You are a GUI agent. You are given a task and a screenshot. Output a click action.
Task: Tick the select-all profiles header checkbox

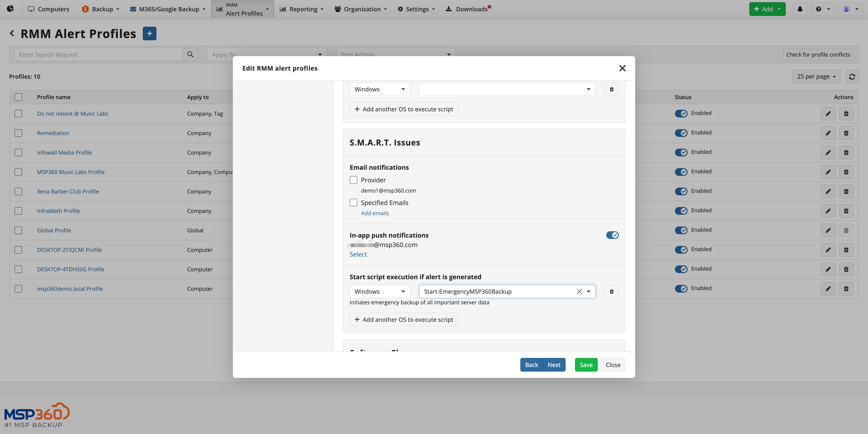[x=18, y=97]
